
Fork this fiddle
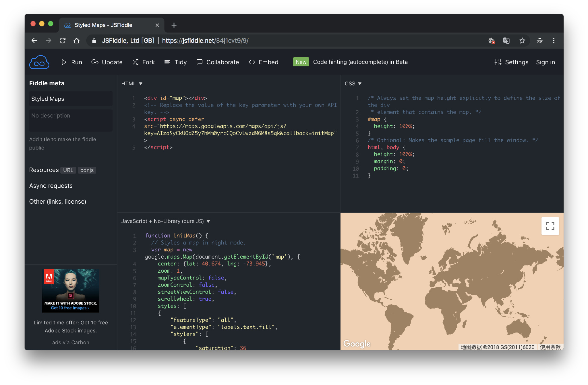click(144, 62)
